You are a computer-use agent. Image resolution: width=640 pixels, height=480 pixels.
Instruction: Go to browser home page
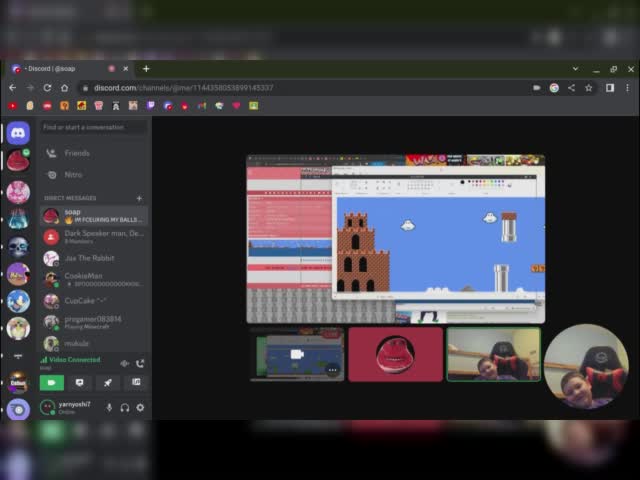click(x=64, y=88)
